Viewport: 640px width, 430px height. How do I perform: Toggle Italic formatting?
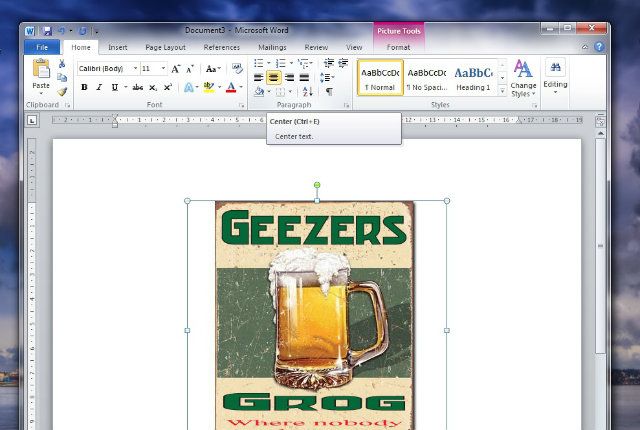(99, 87)
